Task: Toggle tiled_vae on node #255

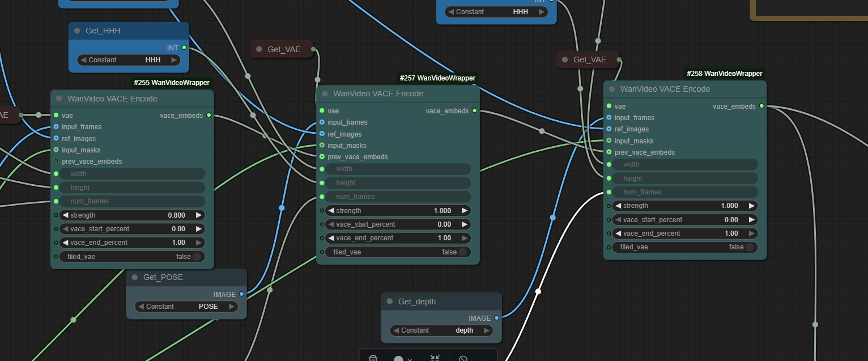Action: point(196,257)
